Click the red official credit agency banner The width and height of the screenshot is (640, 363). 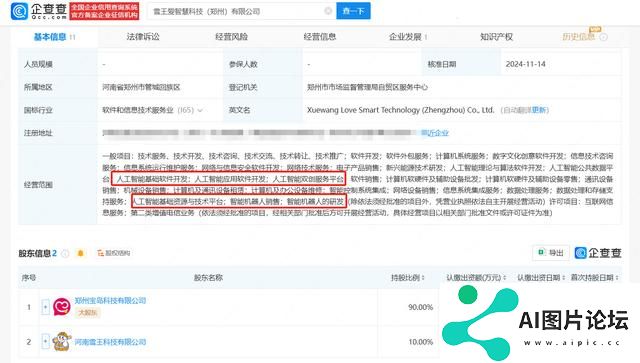(104, 11)
